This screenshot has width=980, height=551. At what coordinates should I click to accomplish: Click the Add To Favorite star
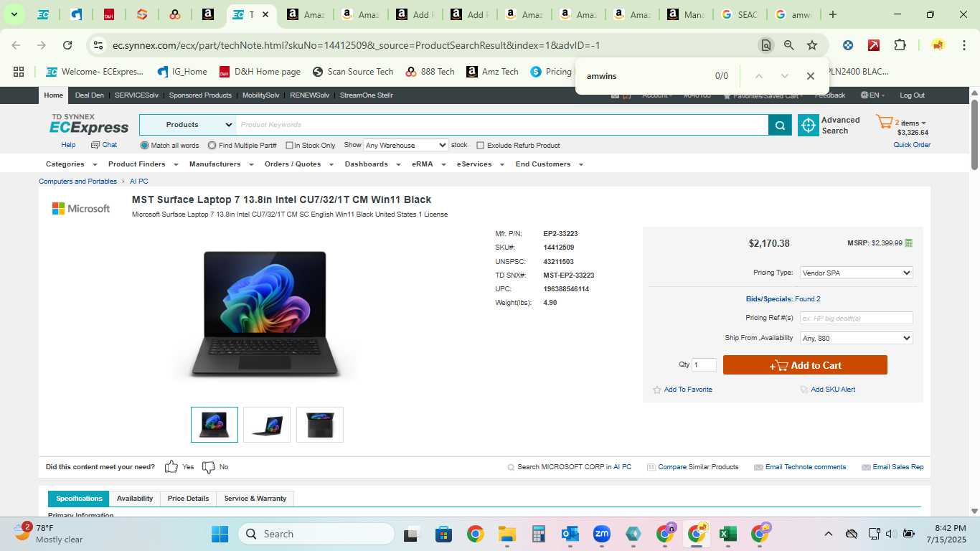656,390
